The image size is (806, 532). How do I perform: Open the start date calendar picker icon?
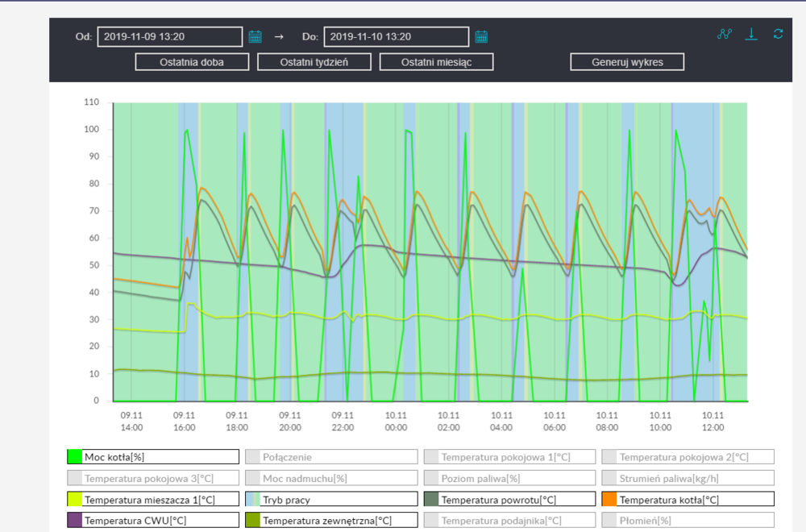coord(256,36)
